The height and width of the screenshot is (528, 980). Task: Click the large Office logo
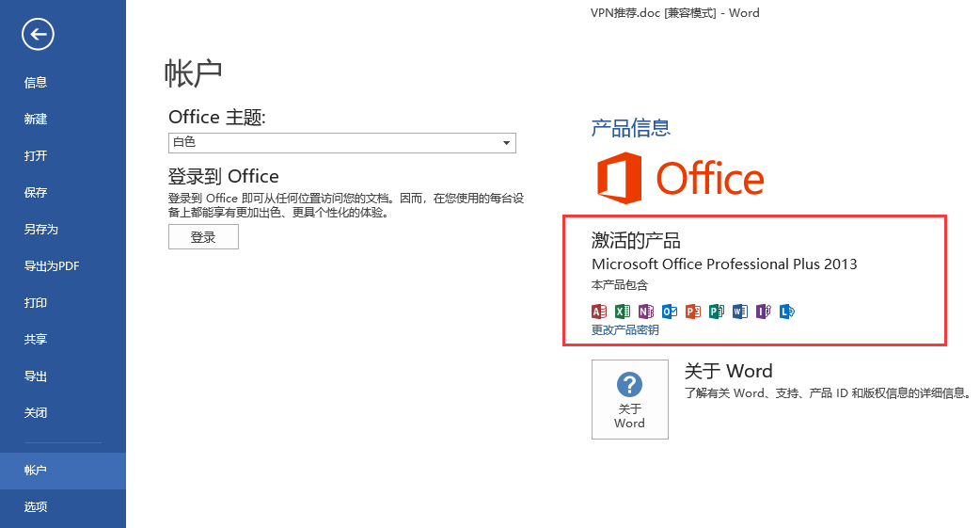point(680,178)
